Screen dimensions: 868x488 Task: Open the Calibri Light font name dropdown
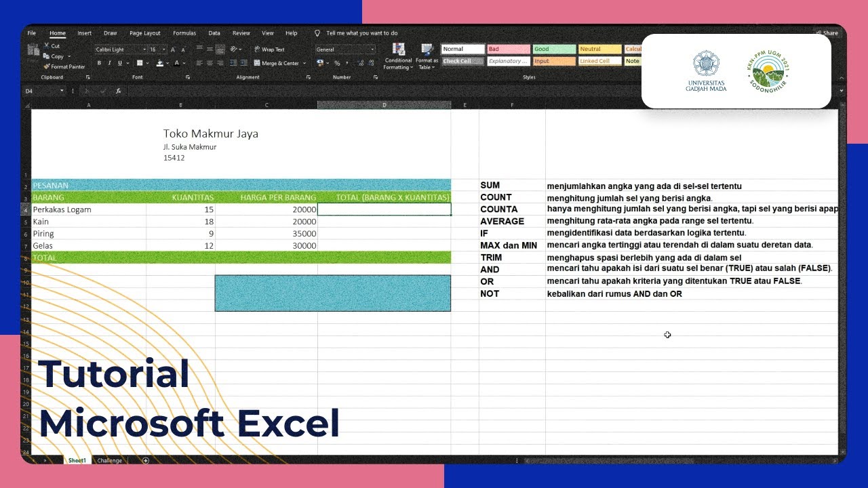(144, 49)
